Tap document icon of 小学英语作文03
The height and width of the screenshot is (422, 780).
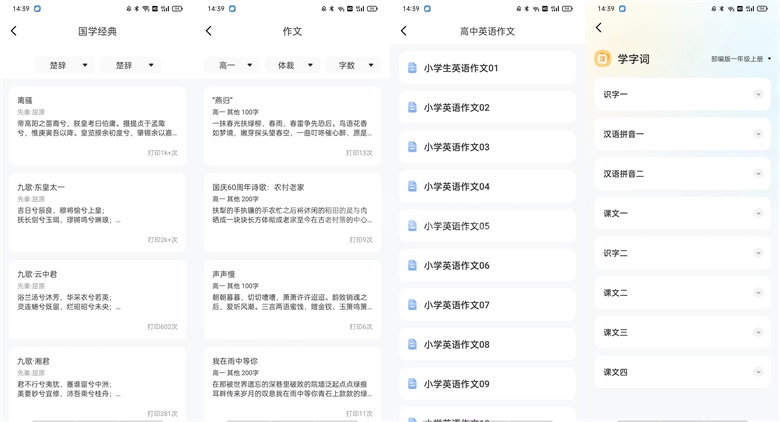412,146
